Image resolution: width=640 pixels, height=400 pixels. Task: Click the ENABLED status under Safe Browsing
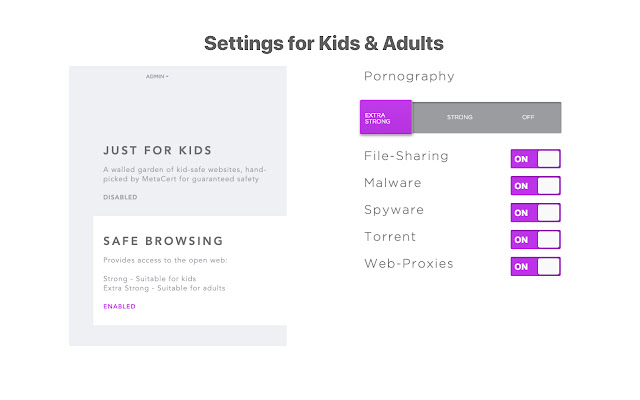(x=119, y=306)
